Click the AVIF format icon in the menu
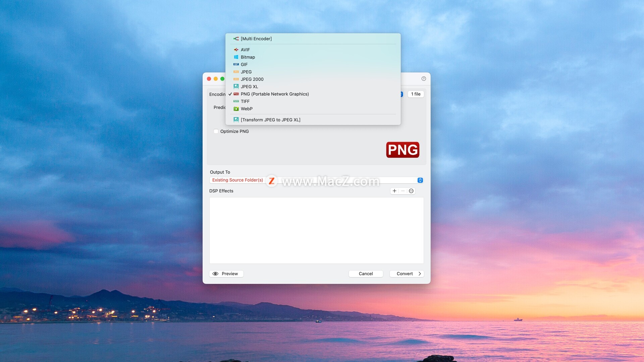The height and width of the screenshot is (362, 644). click(x=236, y=50)
